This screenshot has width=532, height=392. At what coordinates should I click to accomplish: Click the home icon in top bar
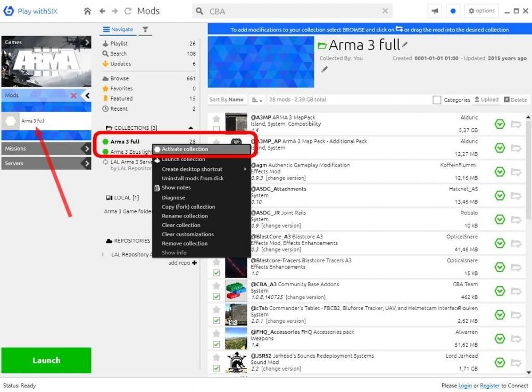coord(87,11)
